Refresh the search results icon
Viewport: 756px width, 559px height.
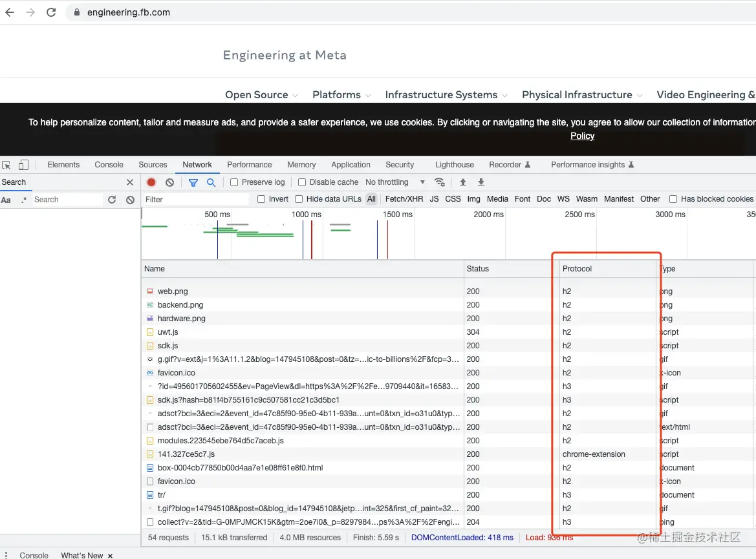[x=112, y=200]
